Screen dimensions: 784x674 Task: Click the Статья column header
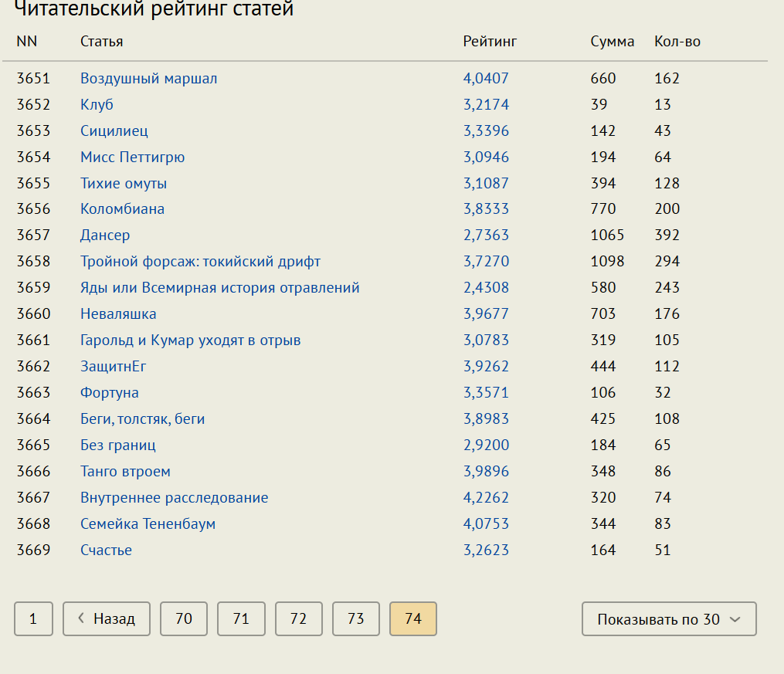pos(101,42)
